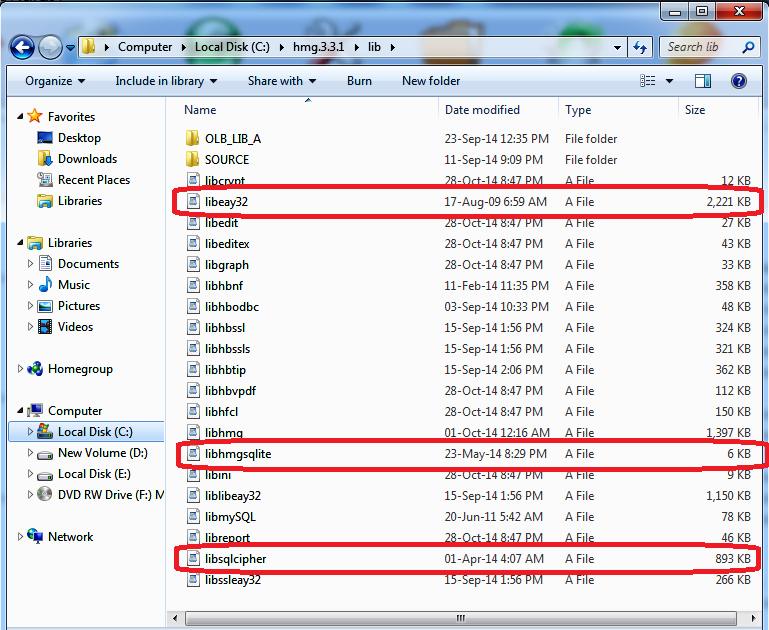Click the Burn toolbar button

tap(359, 81)
